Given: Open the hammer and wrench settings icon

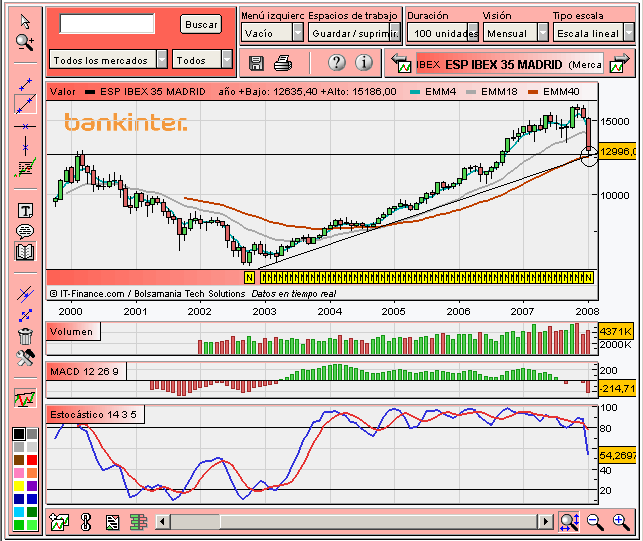Looking at the screenshot, I should click(25, 358).
